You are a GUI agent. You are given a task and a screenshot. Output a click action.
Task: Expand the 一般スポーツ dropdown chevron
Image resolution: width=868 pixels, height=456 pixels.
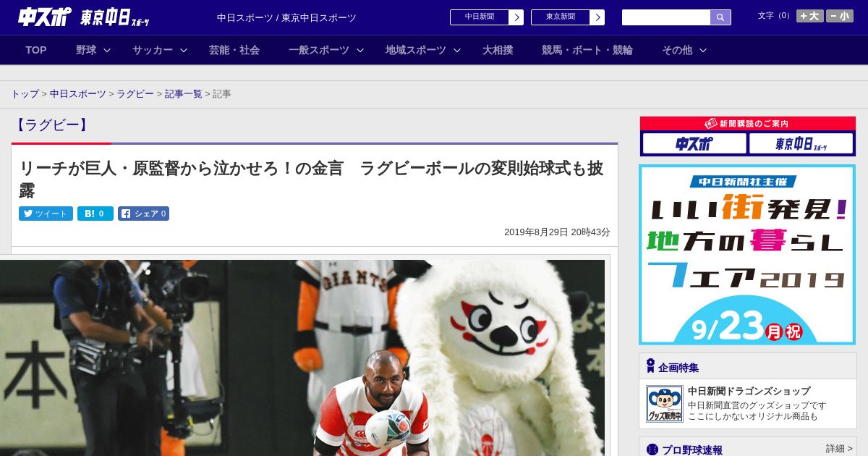coord(360,51)
